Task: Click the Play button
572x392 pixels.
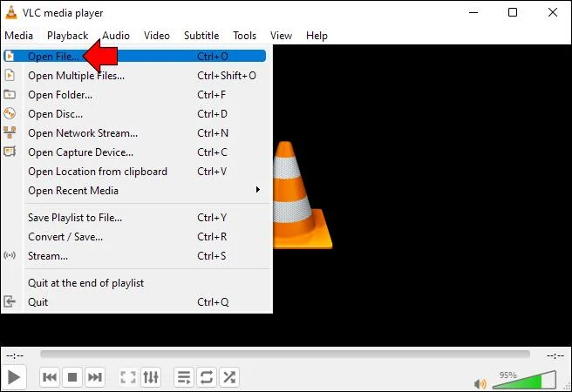Action: (x=13, y=377)
